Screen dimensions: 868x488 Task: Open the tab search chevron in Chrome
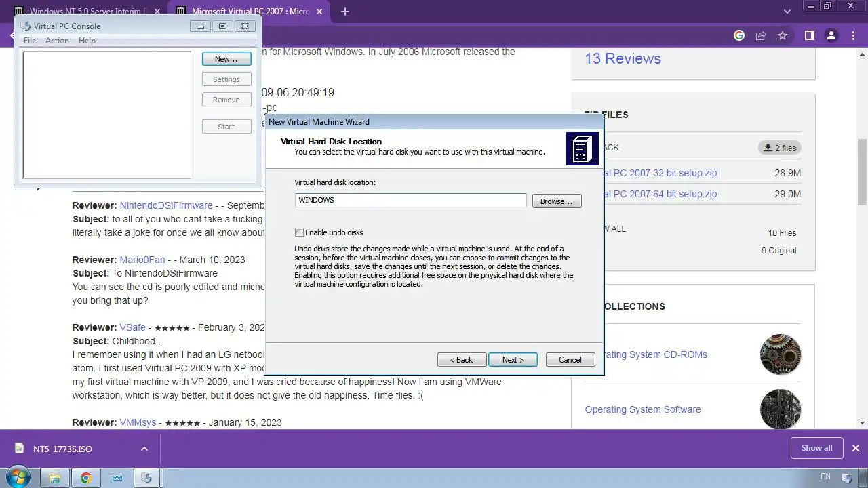pos(787,12)
